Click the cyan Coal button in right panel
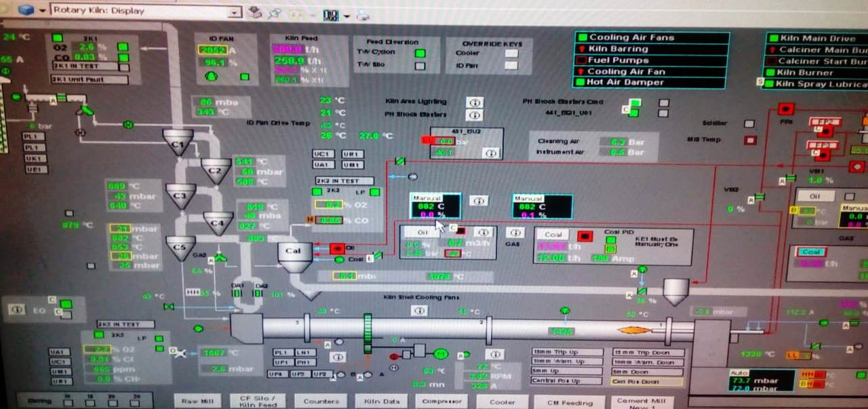Image resolution: width=868 pixels, height=409 pixels. coord(811,252)
